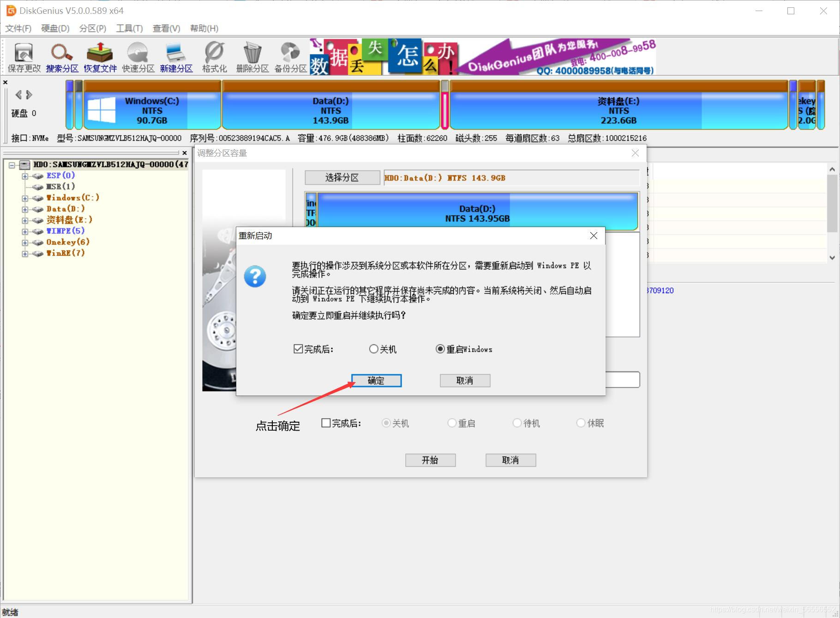Open the 工具(T) menu
This screenshot has width=840, height=618.
coord(129,28)
